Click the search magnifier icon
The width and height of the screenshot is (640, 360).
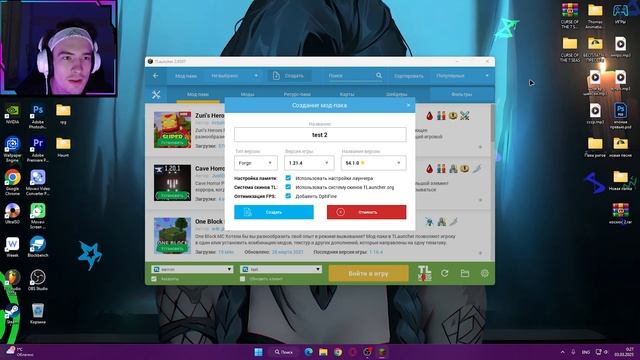(x=379, y=76)
